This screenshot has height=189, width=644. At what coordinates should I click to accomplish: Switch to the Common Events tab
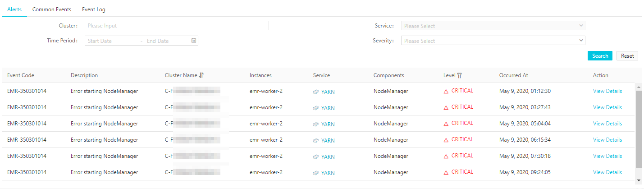pos(52,9)
